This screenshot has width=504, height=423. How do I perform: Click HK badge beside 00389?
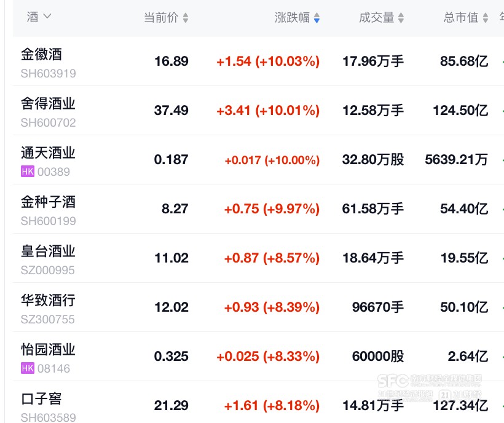point(28,172)
